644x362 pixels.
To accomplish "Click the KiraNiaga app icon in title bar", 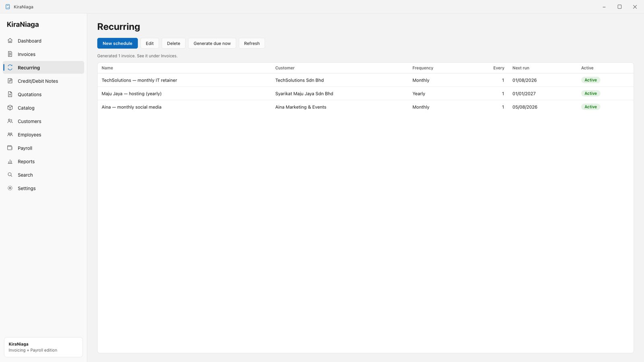I will (8, 7).
